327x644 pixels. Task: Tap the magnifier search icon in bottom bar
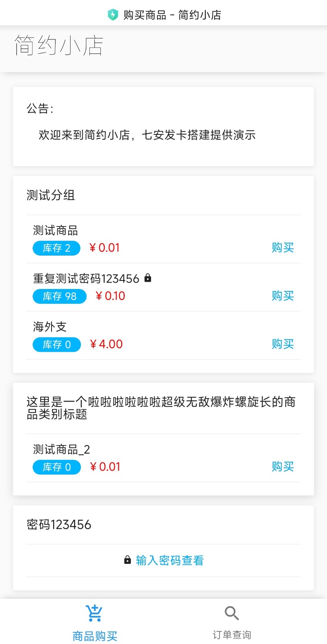pos(232,613)
